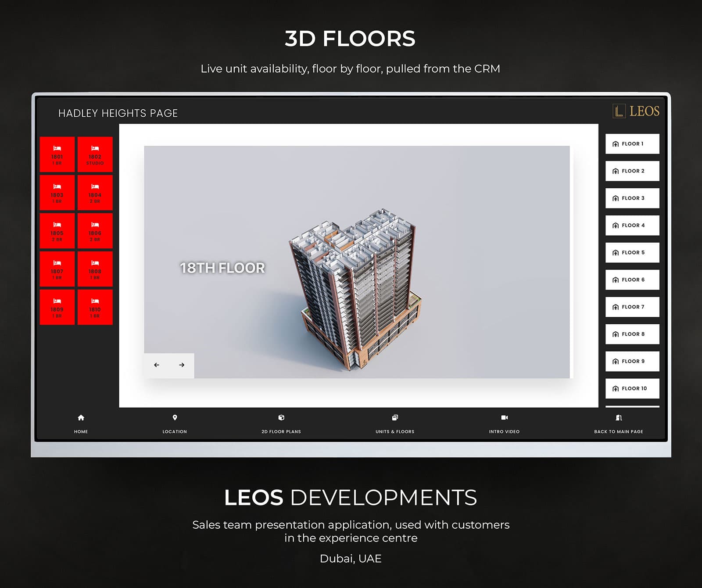Image resolution: width=702 pixels, height=588 pixels.
Task: Display Floor 9
Action: pos(632,361)
